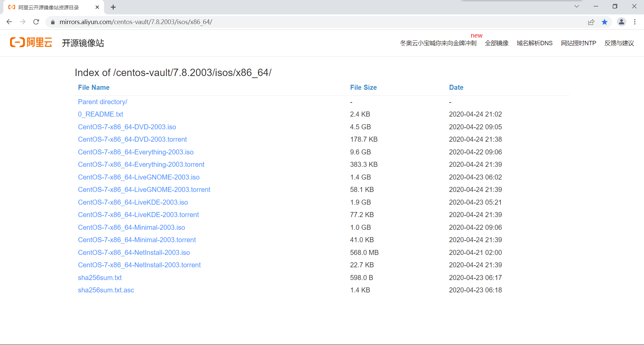Open the sha256sum.txt file

click(x=100, y=277)
